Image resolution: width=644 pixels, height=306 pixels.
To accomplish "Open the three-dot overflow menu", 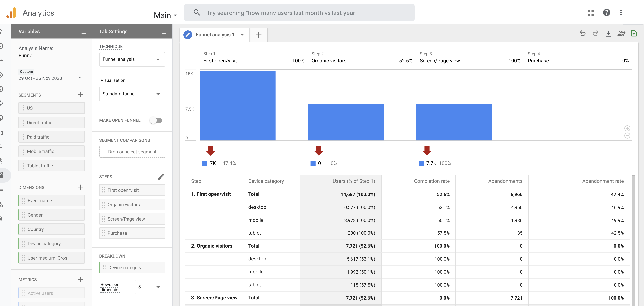I will [621, 13].
